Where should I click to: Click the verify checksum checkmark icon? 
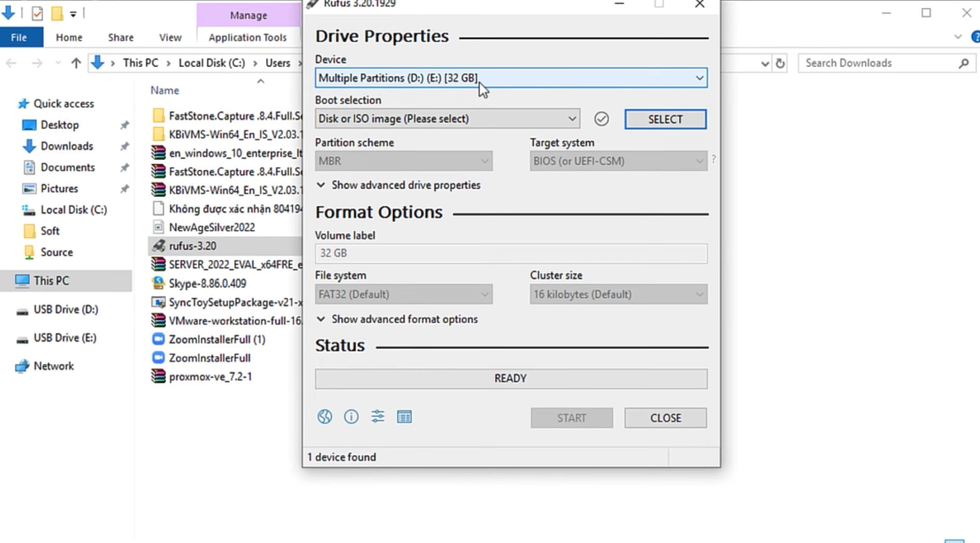[601, 119]
